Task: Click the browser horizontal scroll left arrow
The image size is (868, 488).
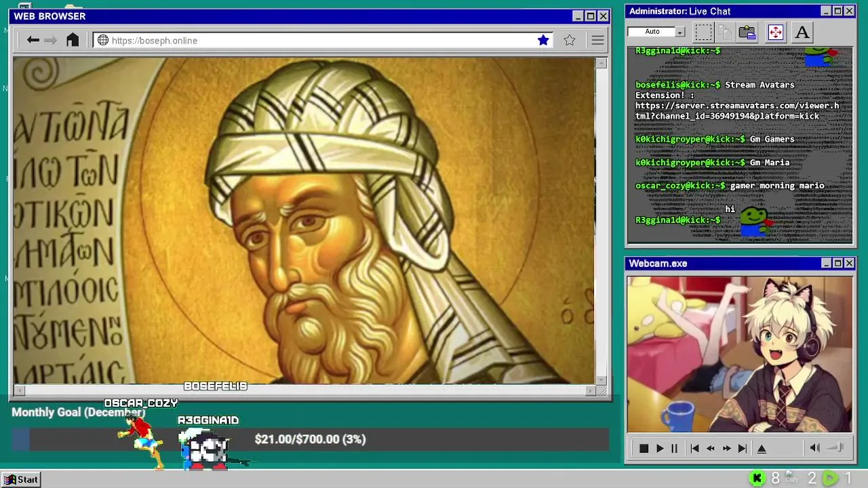Action: click(x=20, y=390)
